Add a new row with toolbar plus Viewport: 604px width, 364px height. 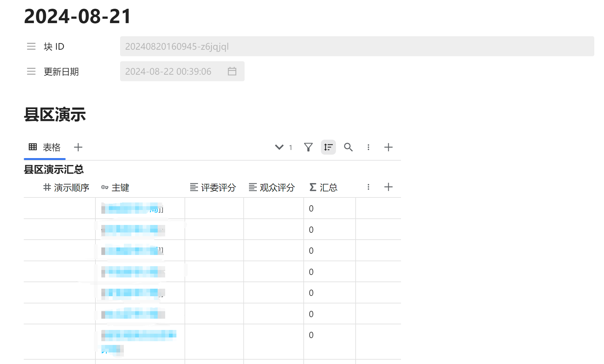click(x=388, y=147)
